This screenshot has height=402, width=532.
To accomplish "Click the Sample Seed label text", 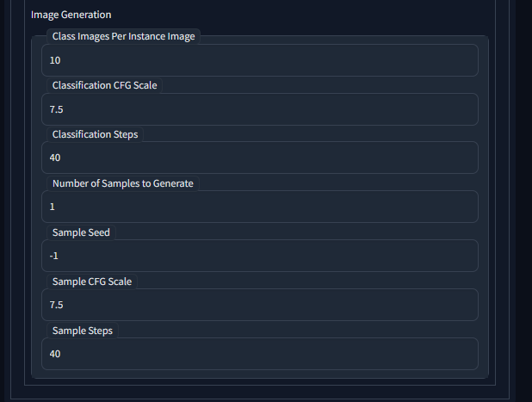I will click(x=81, y=232).
